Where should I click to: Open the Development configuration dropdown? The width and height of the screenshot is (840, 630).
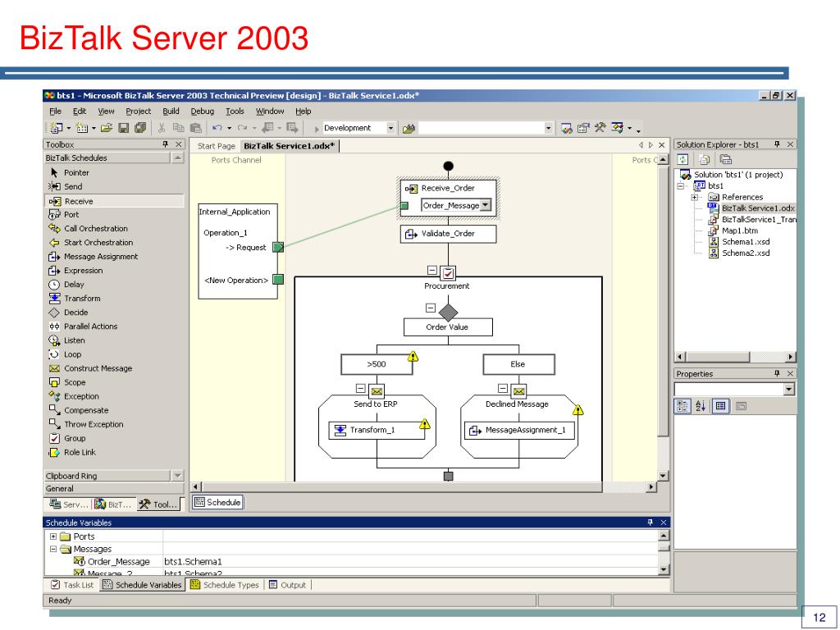pyautogui.click(x=390, y=128)
